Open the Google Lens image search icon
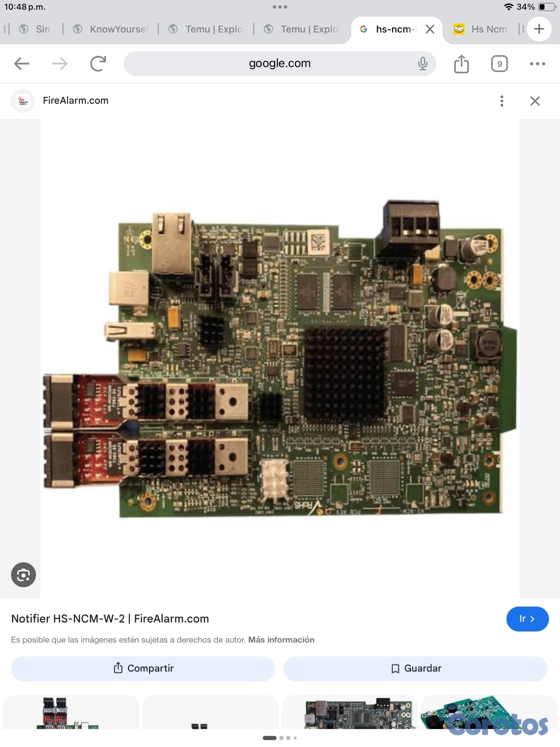This screenshot has width=560, height=747. pyautogui.click(x=23, y=575)
